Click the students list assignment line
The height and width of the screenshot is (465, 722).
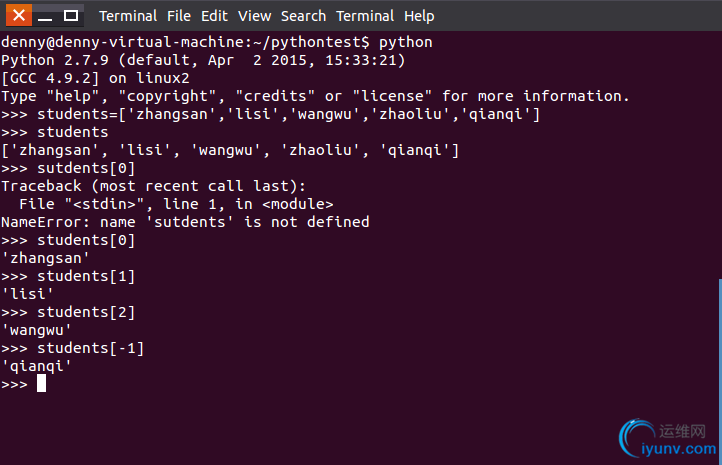[270, 114]
